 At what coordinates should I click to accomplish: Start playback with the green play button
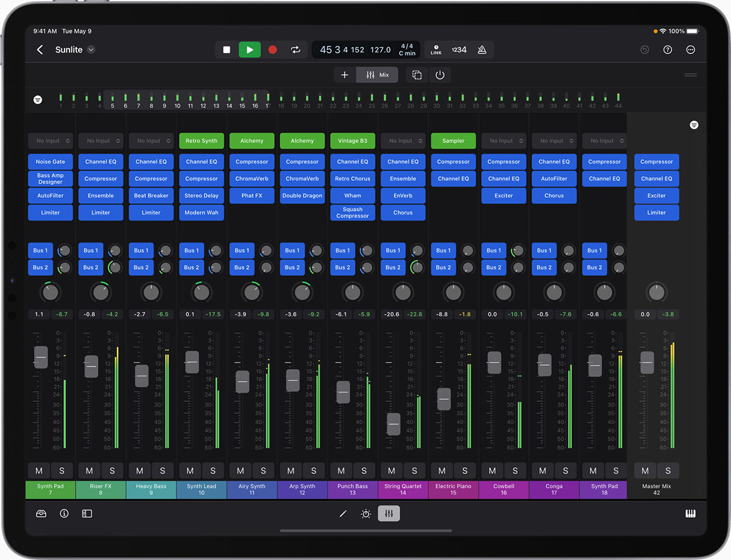(x=249, y=50)
